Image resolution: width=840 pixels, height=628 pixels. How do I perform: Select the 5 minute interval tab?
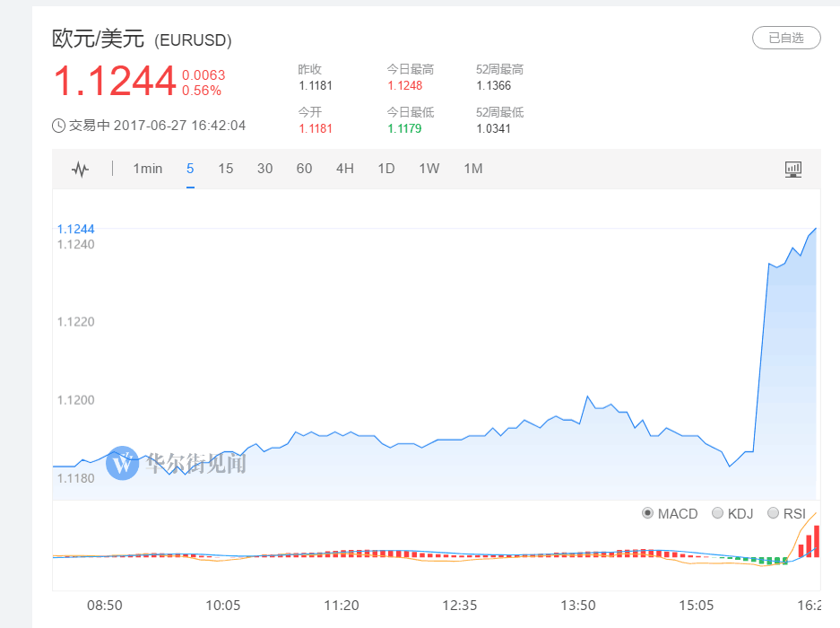pyautogui.click(x=190, y=169)
